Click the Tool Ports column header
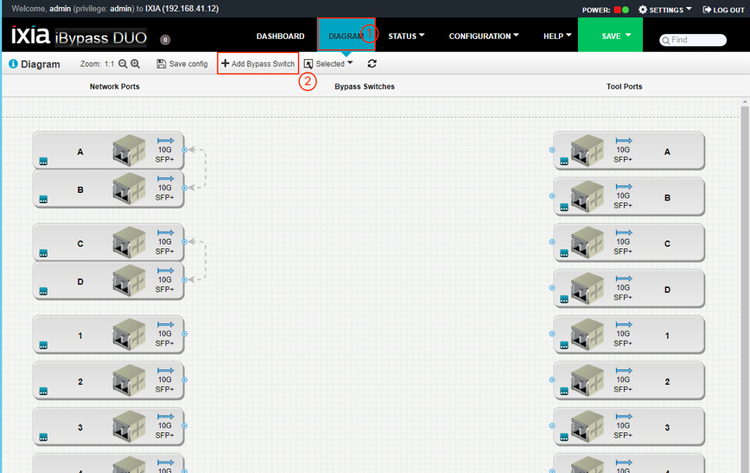This screenshot has width=750, height=473. (x=624, y=87)
